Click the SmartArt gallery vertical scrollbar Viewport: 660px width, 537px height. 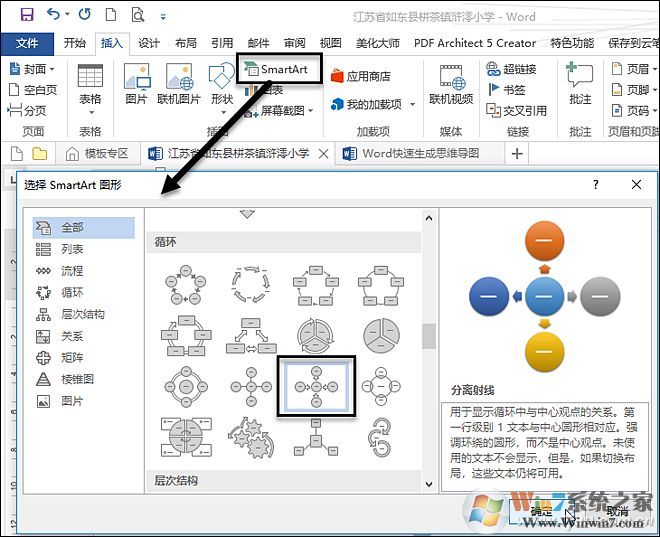(x=429, y=337)
